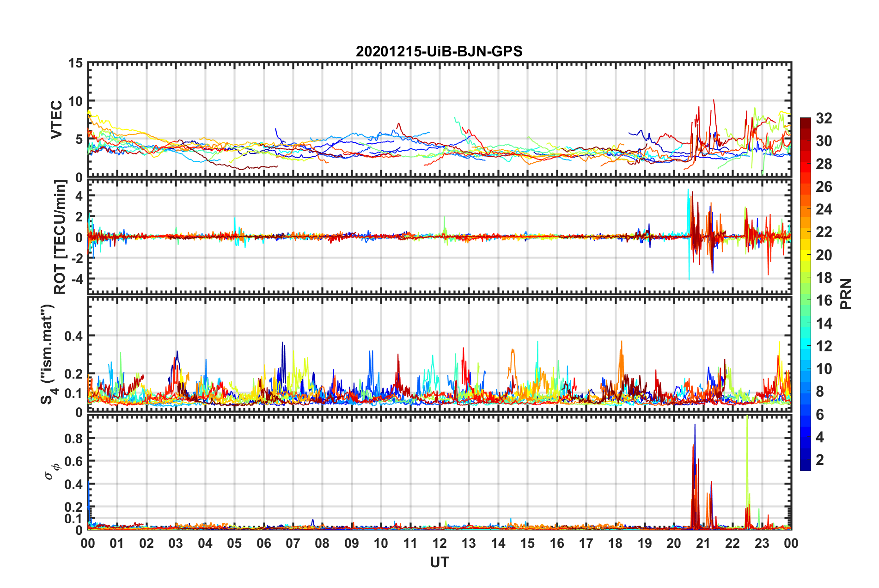Click the PRN colorbar tick label "22"
The width and height of the screenshot is (879, 588).
824,232
